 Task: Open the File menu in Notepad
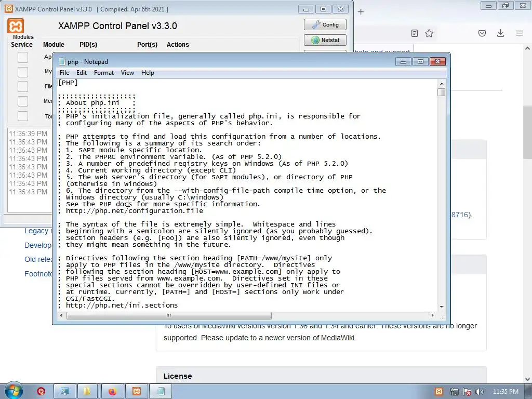(x=64, y=73)
